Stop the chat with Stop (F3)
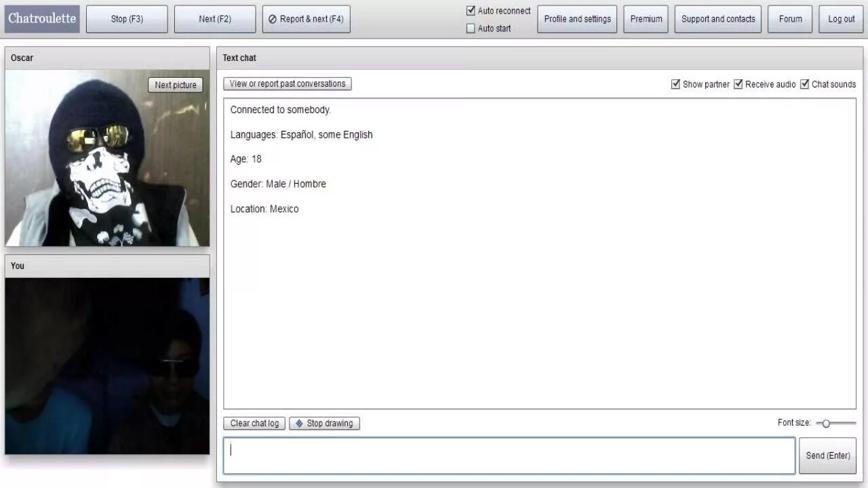This screenshot has height=488, width=868. click(127, 19)
